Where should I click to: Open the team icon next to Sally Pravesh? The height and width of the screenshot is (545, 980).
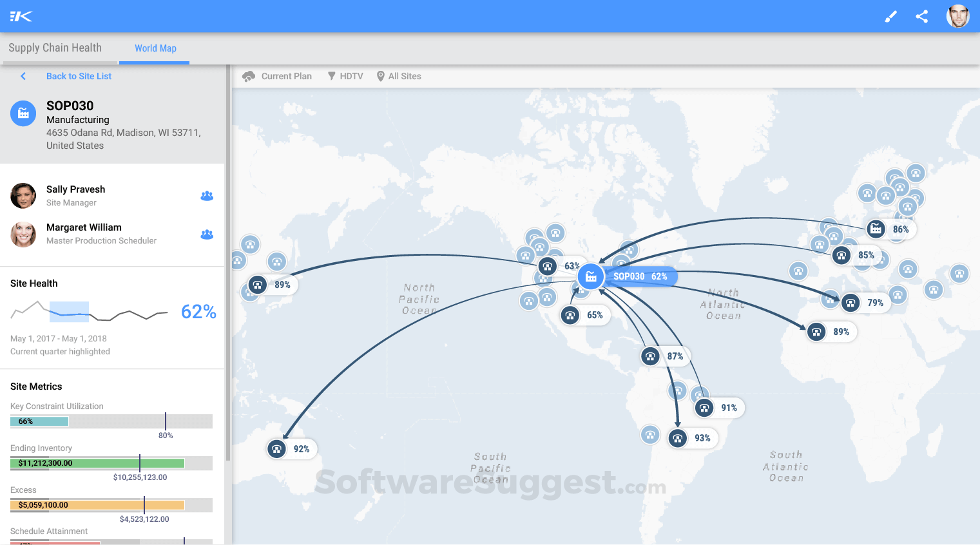point(207,195)
